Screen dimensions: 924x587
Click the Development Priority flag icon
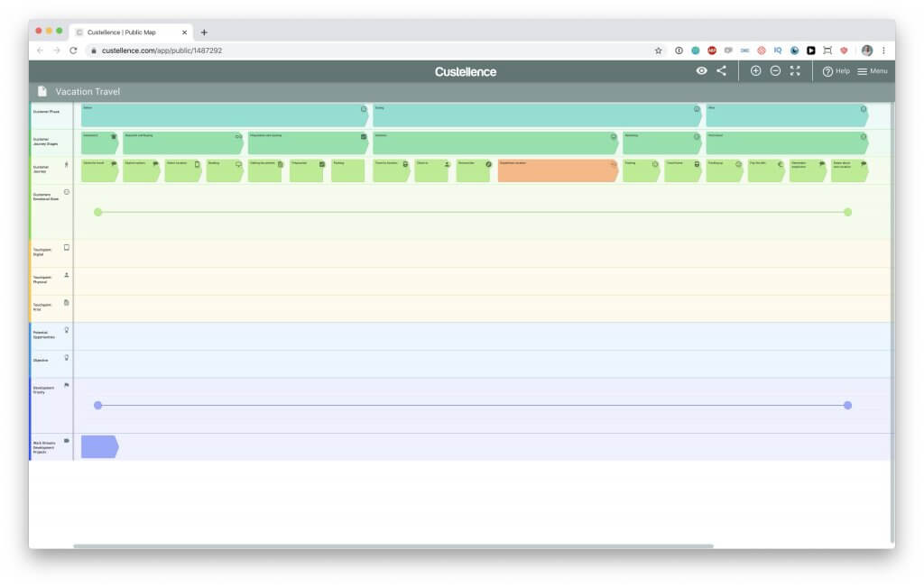point(67,385)
